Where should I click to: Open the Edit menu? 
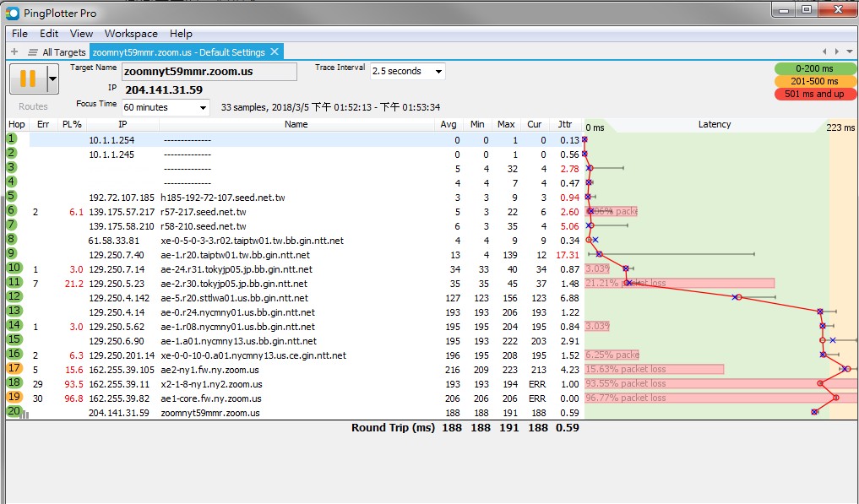(x=49, y=34)
